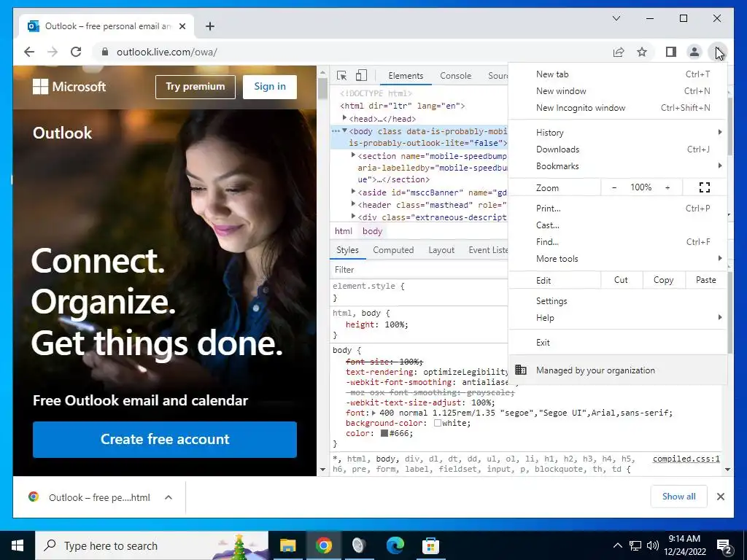Screen dimensions: 747x560
Task: Open the notification center icon
Action: pyautogui.click(x=724, y=545)
